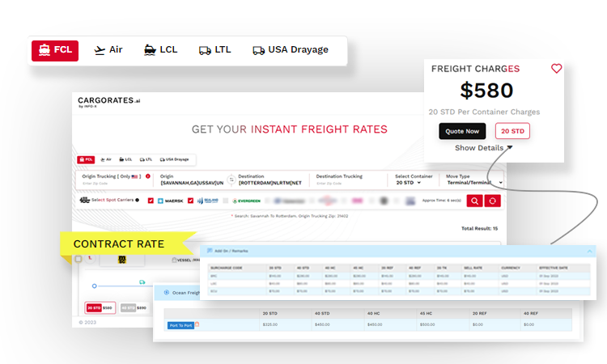This screenshot has height=364, width=607.
Task: Click small USA Drayage tab inside CargoRates page
Action: pyautogui.click(x=175, y=159)
